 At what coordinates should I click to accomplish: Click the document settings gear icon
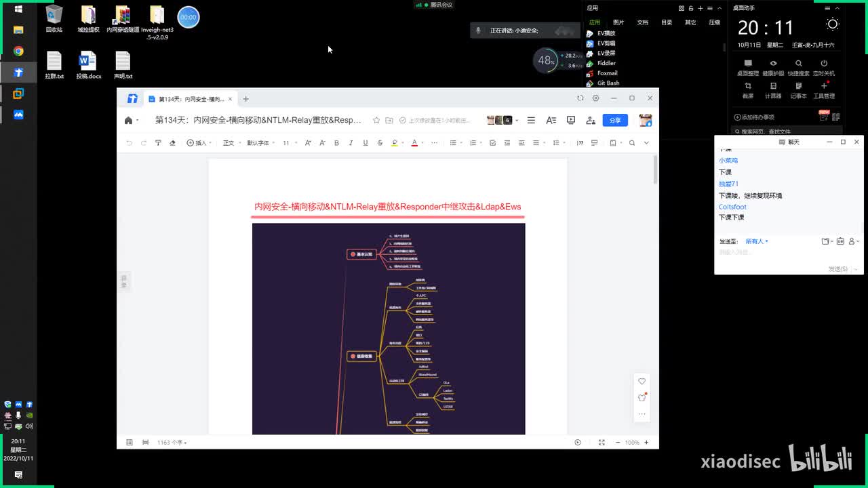(x=596, y=98)
